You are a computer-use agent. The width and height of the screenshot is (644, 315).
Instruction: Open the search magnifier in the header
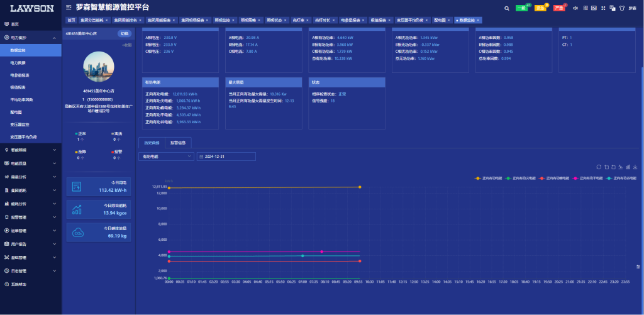point(507,8)
